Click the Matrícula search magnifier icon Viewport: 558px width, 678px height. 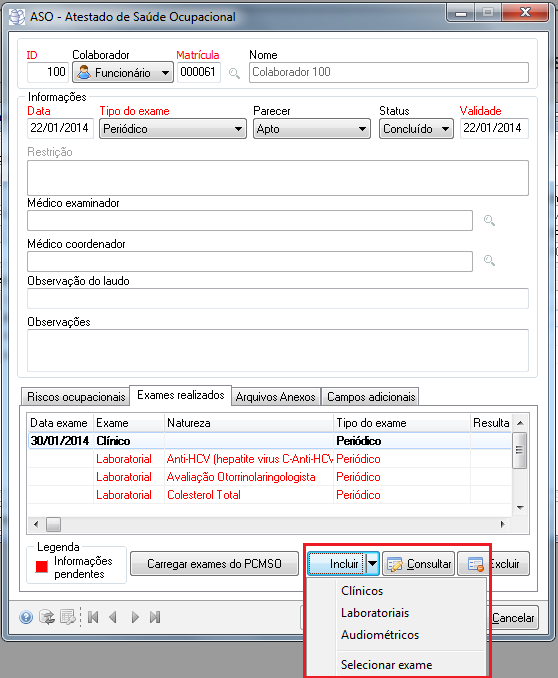[234, 73]
